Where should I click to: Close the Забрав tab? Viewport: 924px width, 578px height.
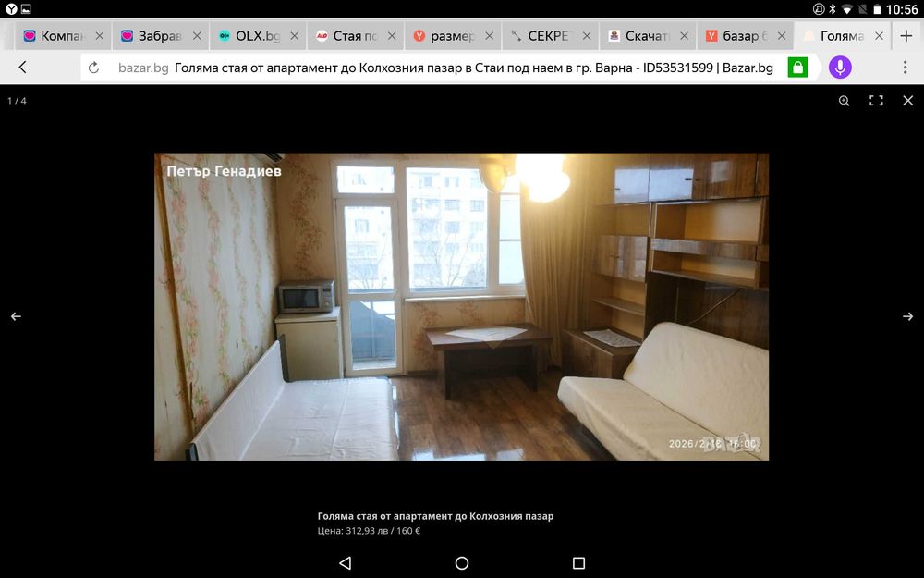[x=197, y=36]
